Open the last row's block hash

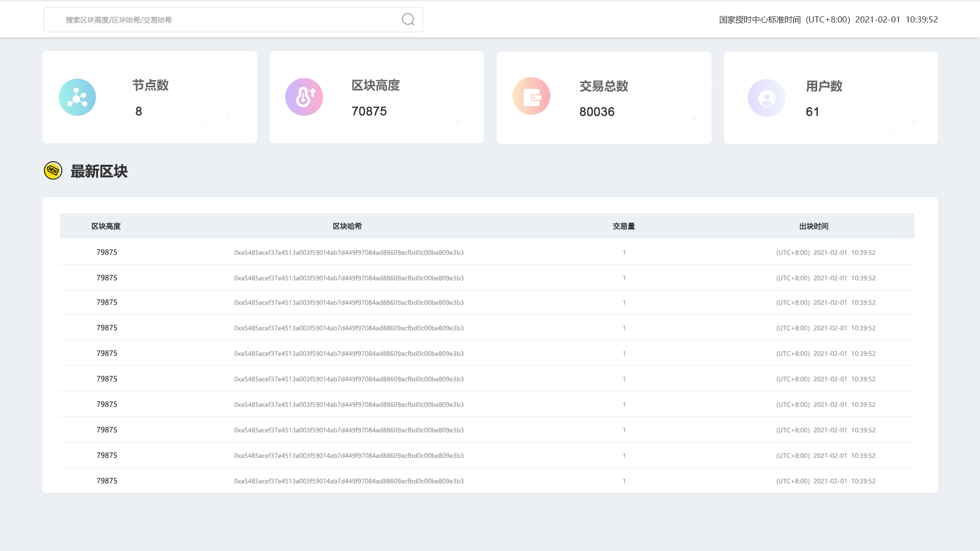[x=349, y=481]
